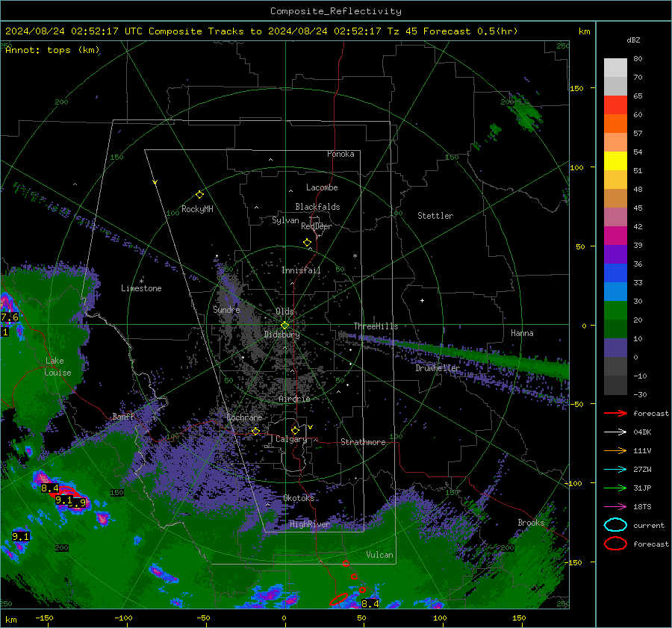Click the large red forecast ellipse at bottom
The width and height of the screenshot is (672, 628).
338,600
